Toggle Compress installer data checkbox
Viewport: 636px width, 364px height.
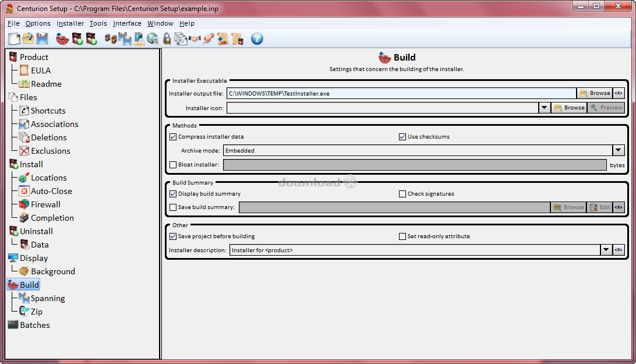click(x=173, y=137)
